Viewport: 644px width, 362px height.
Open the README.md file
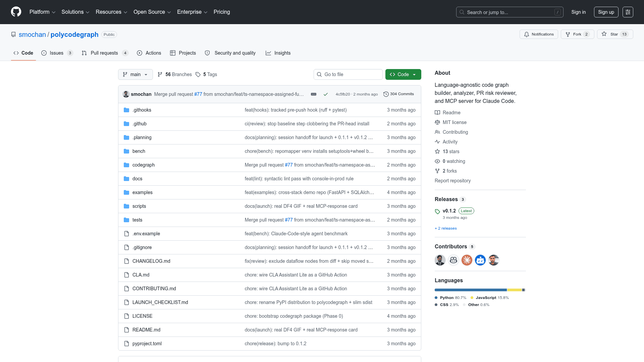pyautogui.click(x=146, y=330)
